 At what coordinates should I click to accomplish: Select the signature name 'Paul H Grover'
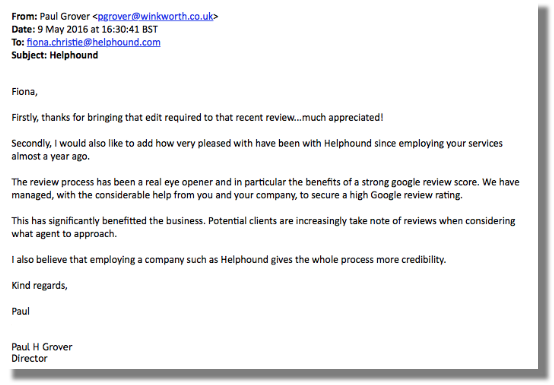click(42, 347)
